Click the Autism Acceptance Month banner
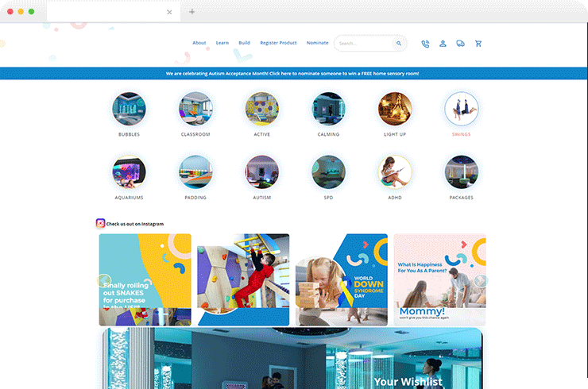588x389 pixels. (x=294, y=74)
